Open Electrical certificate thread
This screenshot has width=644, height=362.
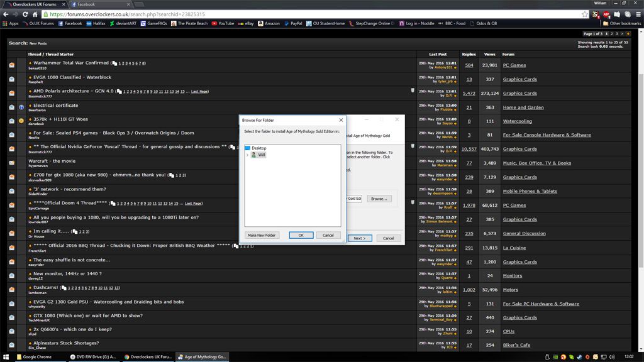click(55, 106)
